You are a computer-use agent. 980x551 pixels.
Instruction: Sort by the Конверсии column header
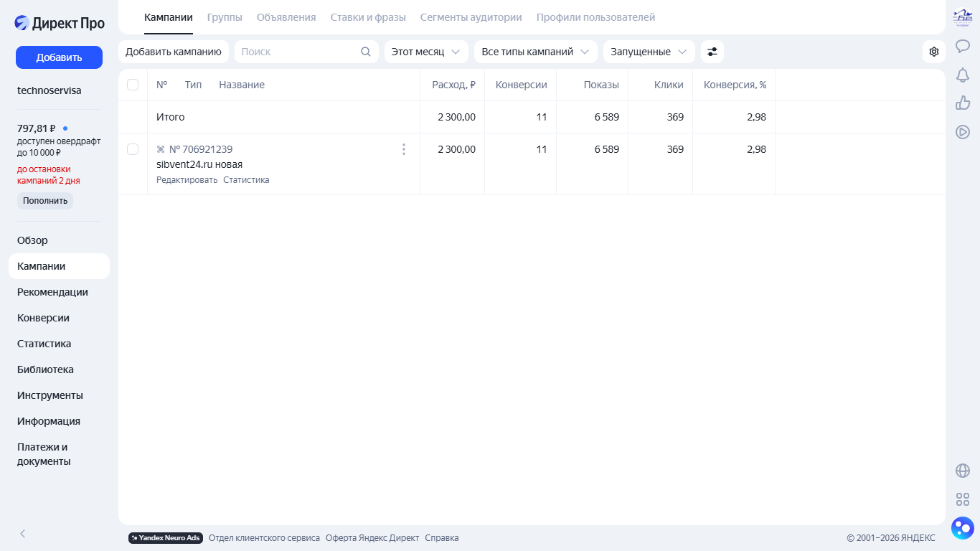tap(522, 85)
